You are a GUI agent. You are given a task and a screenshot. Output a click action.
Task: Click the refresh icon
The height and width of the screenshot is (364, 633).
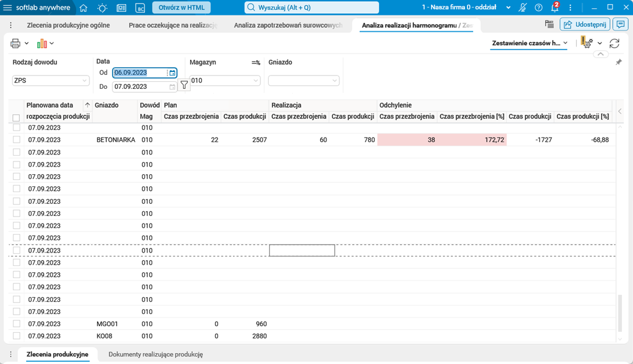(614, 44)
